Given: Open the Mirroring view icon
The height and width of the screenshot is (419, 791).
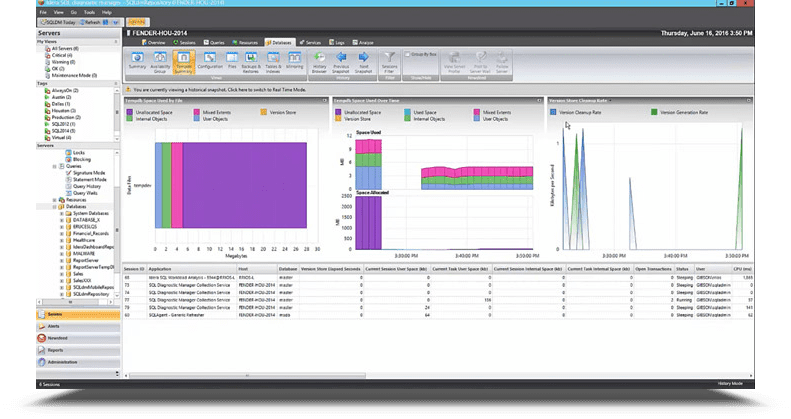Looking at the screenshot, I should [x=295, y=61].
